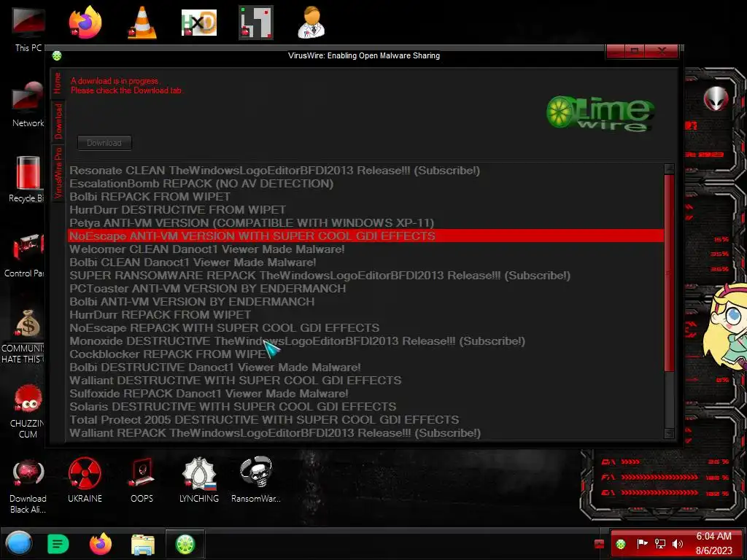Select Petya ANTI-VM VERSION entry
The width and height of the screenshot is (747, 560).
[366, 223]
